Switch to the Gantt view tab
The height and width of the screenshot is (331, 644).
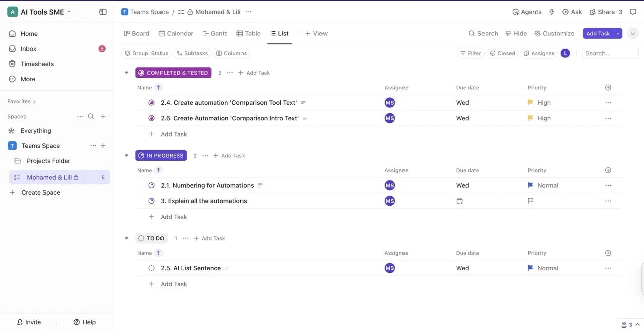(215, 33)
